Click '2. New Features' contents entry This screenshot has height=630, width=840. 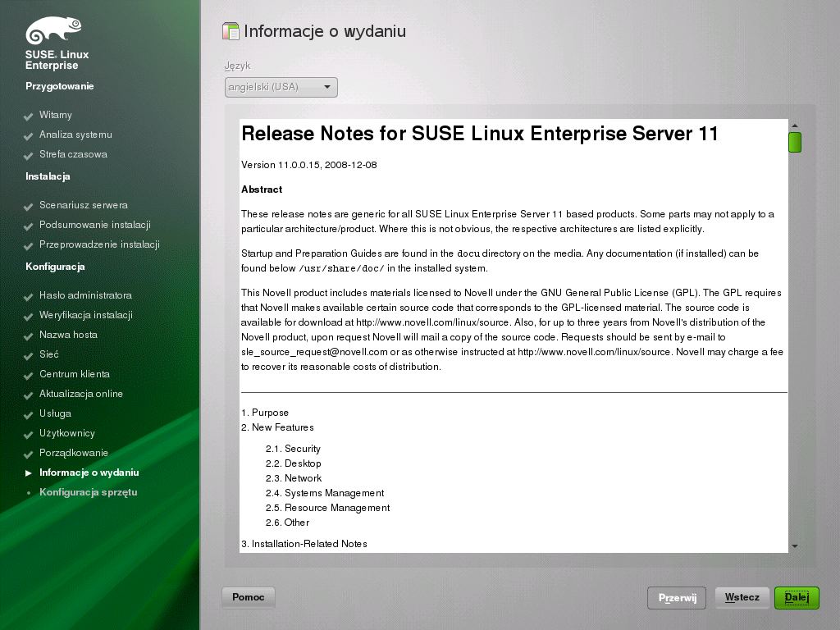(x=277, y=427)
